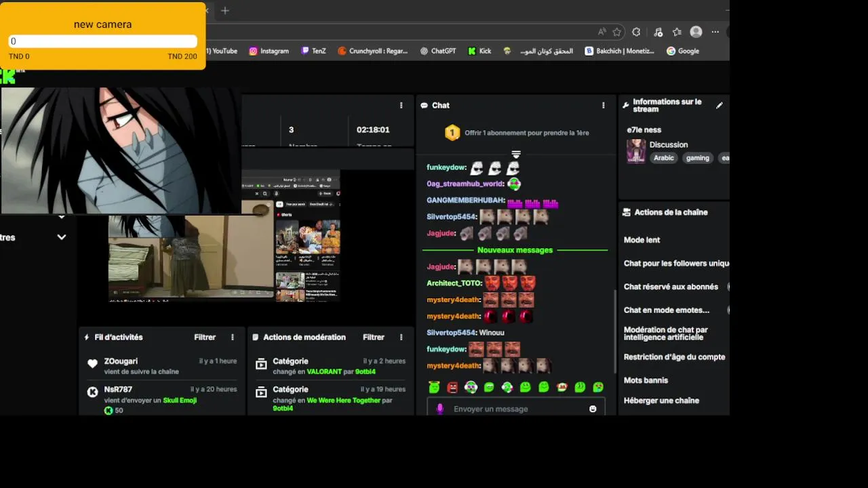This screenshot has width=868, height=488.
Task: Open the browser profile avatar
Action: click(696, 32)
